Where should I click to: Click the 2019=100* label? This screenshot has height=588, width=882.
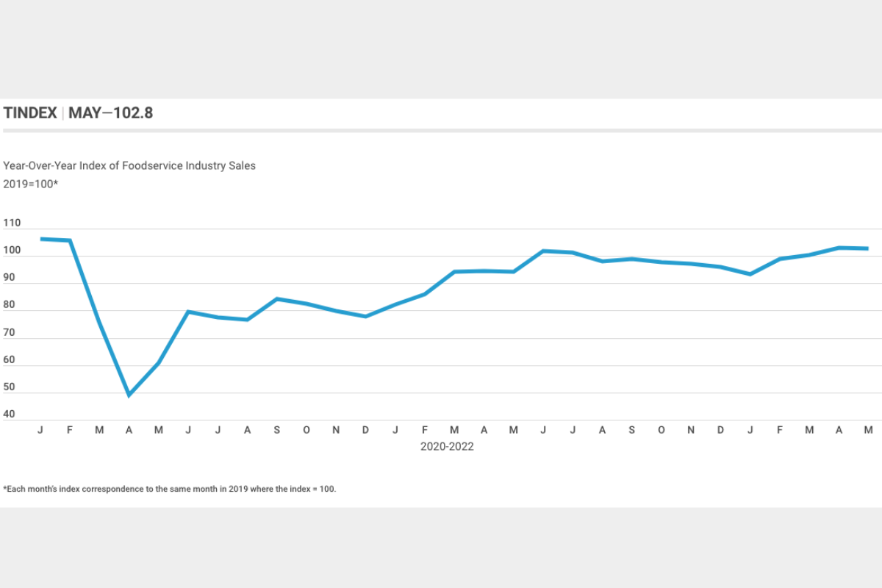coord(30,184)
